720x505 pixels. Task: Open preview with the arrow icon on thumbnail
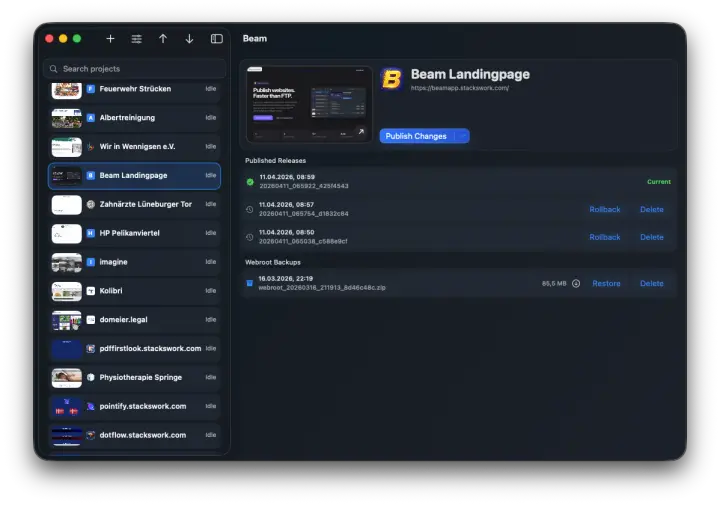click(361, 132)
